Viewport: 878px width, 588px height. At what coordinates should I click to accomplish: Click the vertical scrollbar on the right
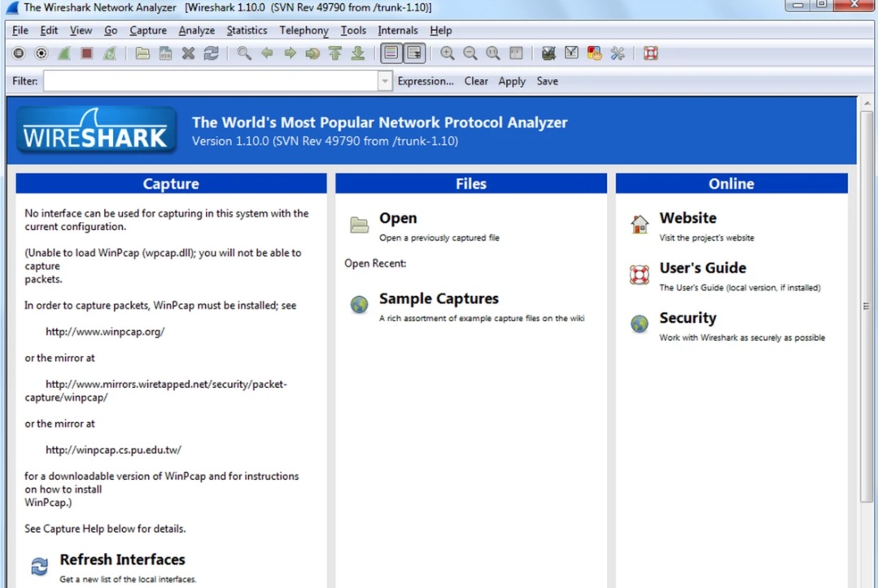[866, 306]
